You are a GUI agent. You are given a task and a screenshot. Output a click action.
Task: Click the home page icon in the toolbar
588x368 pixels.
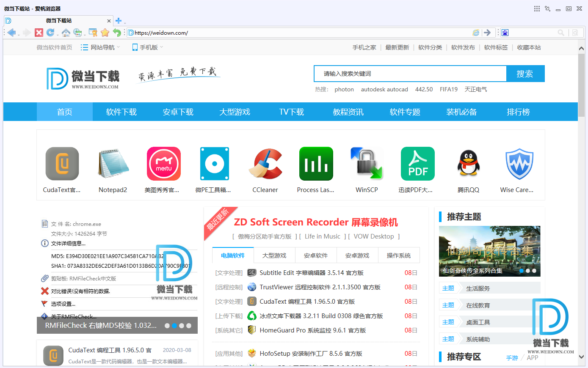(66, 33)
